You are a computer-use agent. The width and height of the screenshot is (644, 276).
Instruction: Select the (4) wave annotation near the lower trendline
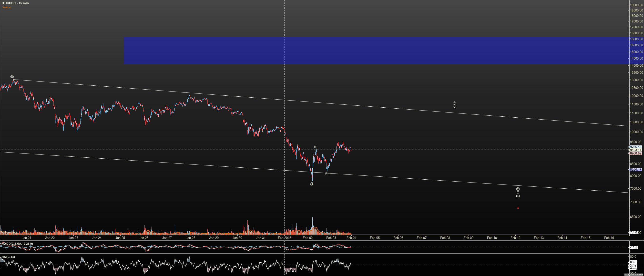click(518, 196)
